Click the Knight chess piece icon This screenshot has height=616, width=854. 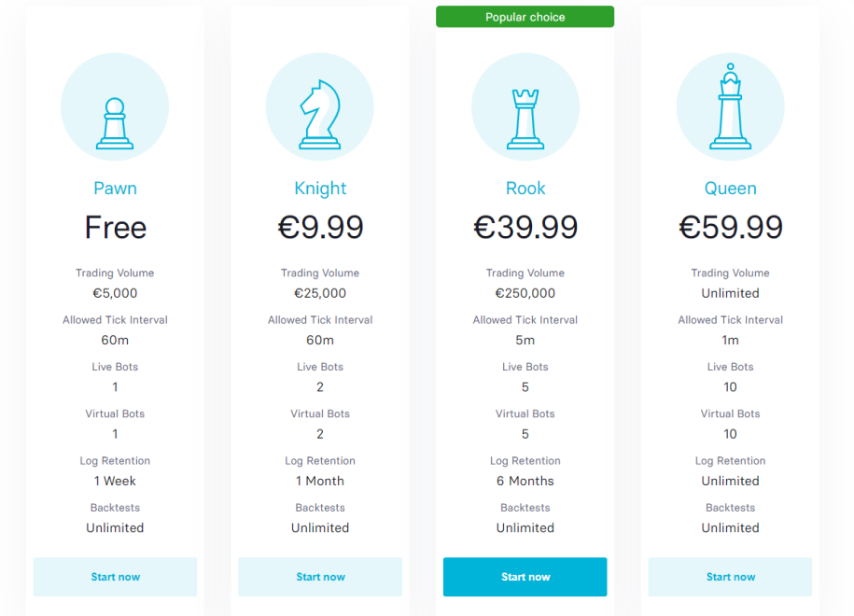320,114
